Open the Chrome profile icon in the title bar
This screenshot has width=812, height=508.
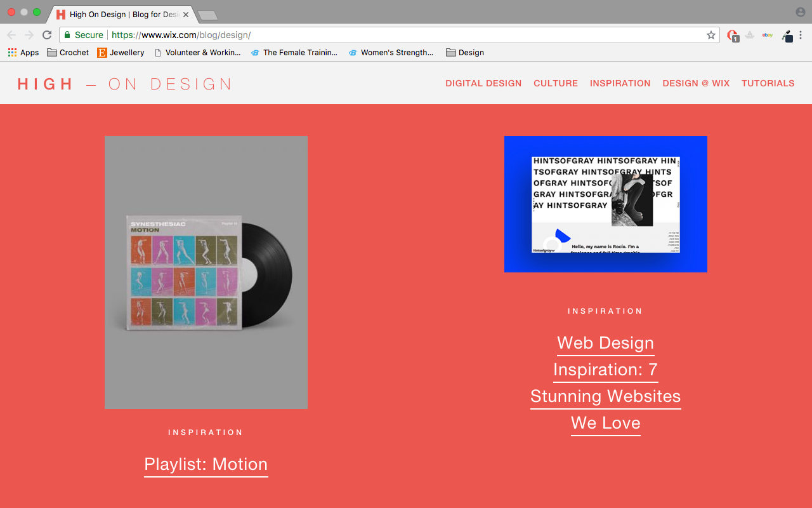(800, 12)
